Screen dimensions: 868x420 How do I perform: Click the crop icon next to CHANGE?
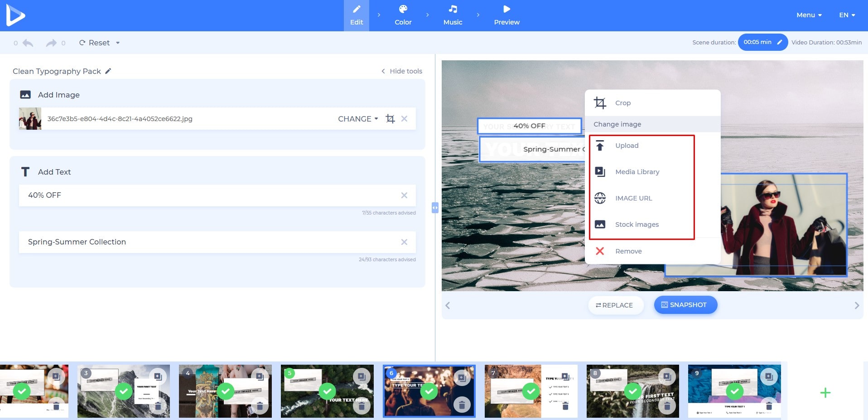pyautogui.click(x=390, y=118)
